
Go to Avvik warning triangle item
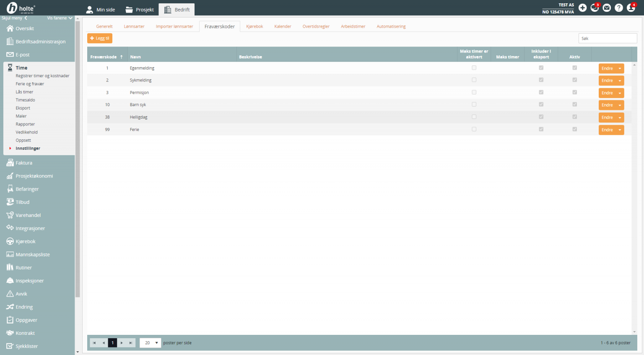21,294
